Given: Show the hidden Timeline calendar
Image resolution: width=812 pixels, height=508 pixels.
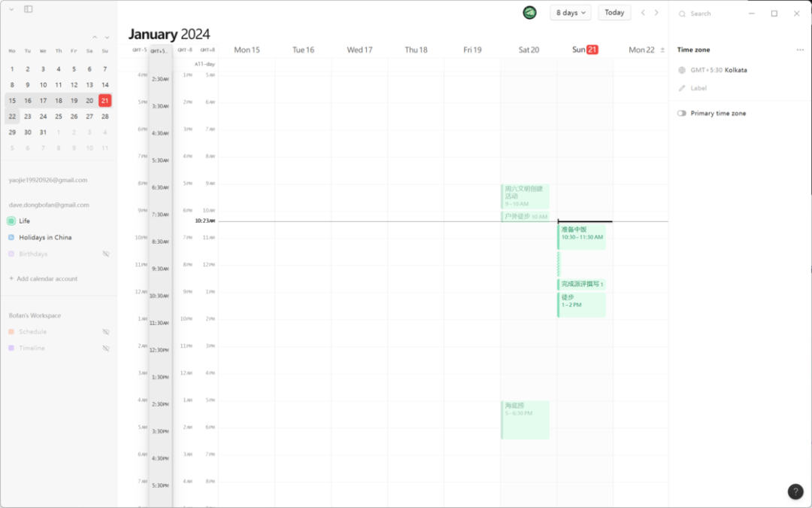Looking at the screenshot, I should (106, 348).
